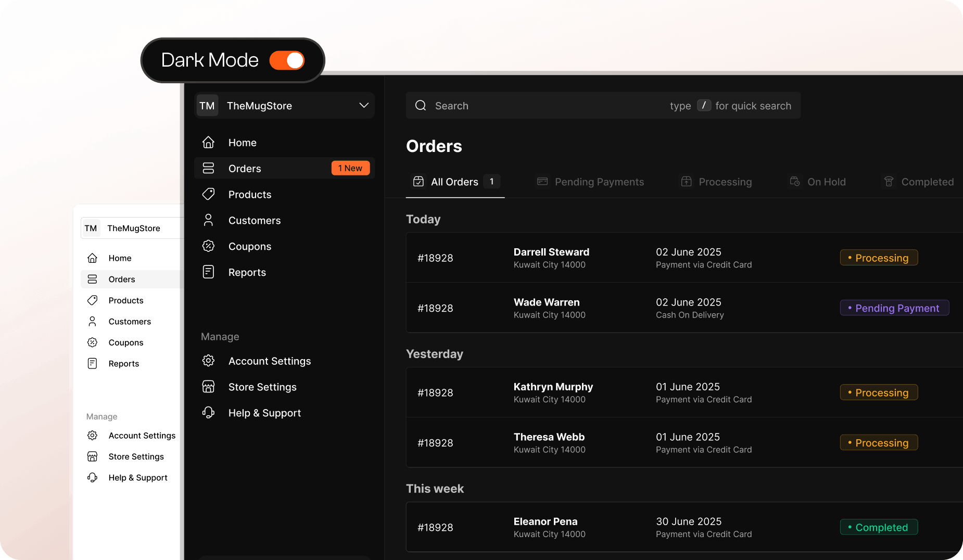Click Customers icon in light sidebar

click(x=92, y=321)
